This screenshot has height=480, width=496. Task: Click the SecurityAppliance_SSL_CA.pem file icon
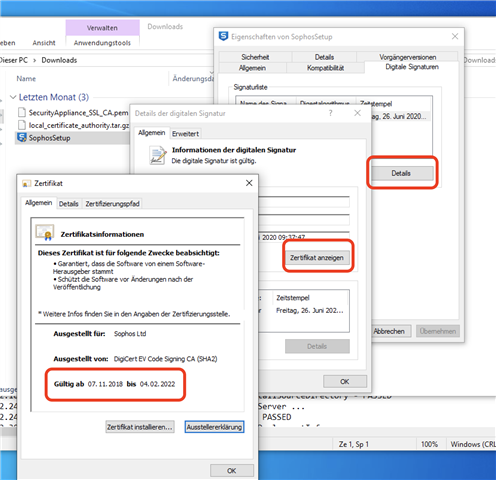(22, 112)
